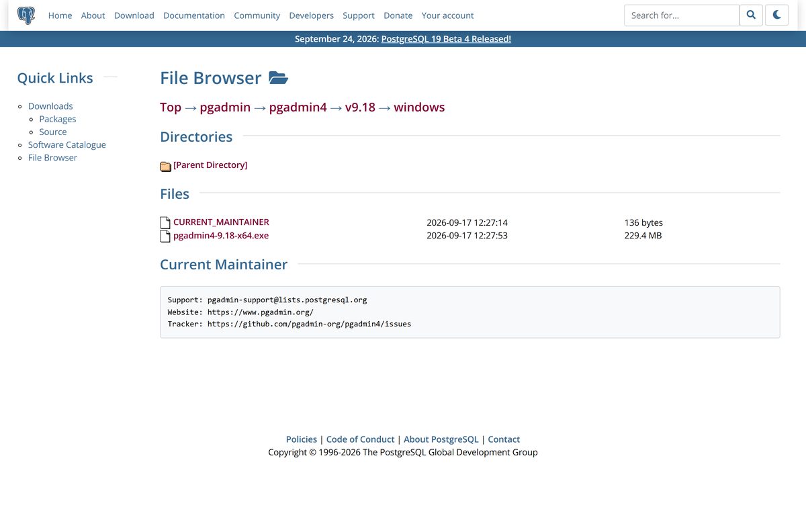
Task: Open the Code of Conduct footer link
Action: tap(360, 439)
